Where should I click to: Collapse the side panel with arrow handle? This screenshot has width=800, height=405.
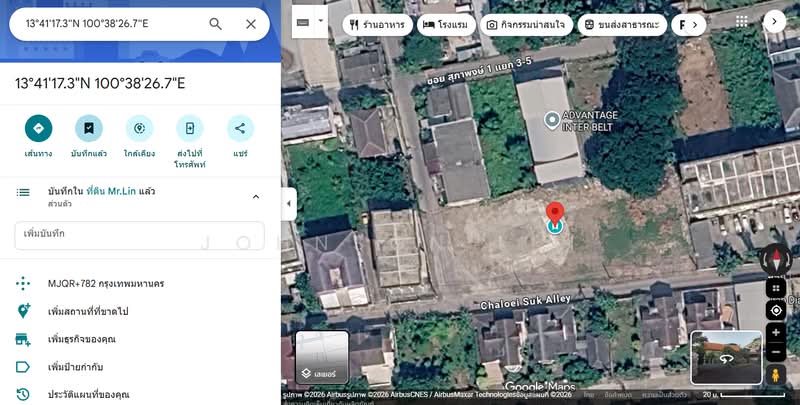click(x=289, y=203)
